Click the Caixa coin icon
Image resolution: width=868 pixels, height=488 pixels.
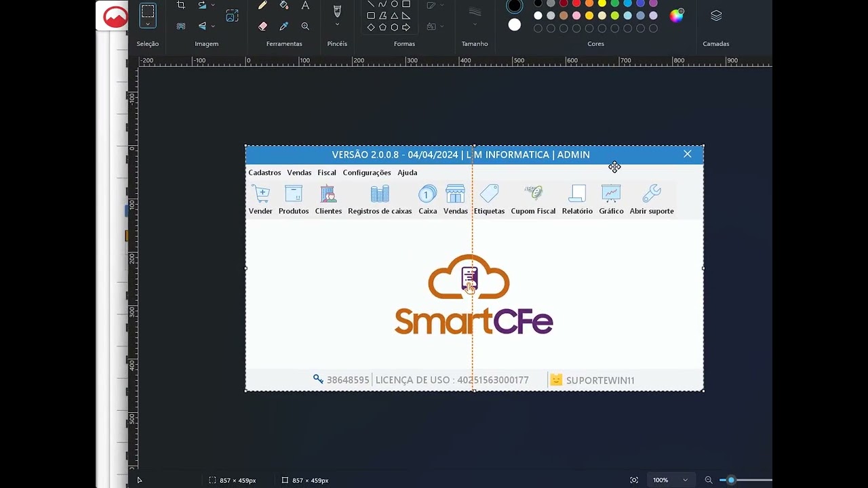pyautogui.click(x=427, y=194)
